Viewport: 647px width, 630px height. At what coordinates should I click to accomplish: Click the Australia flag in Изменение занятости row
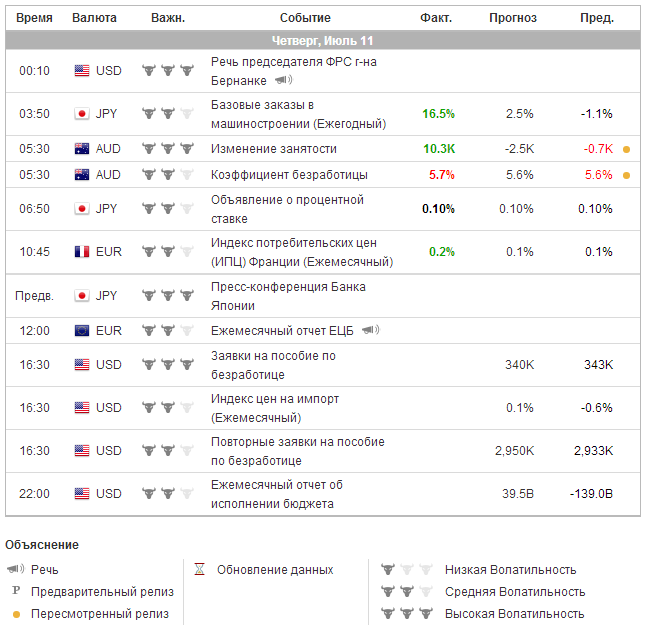pos(82,149)
